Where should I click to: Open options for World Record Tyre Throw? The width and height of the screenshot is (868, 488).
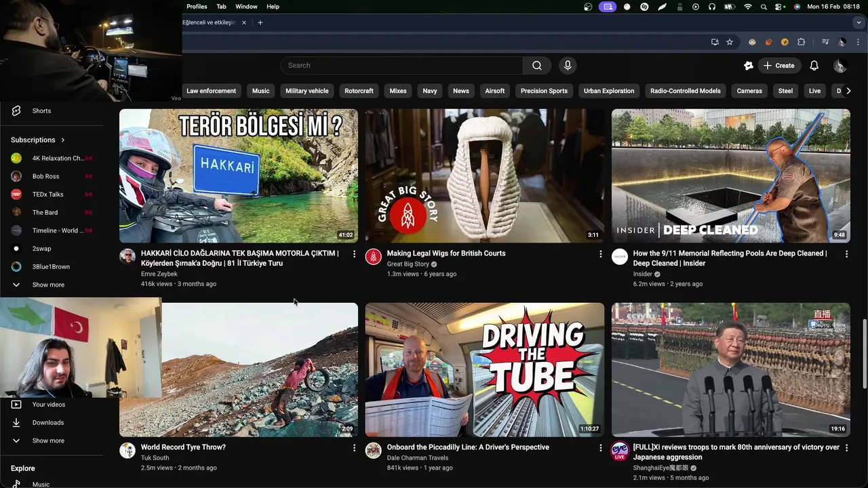click(354, 447)
